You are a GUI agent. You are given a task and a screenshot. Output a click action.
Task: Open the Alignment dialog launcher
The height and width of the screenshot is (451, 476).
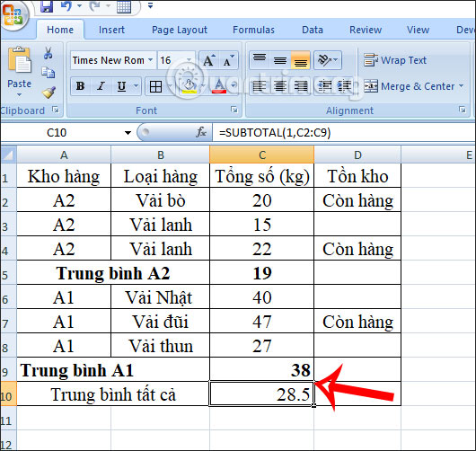pos(463,110)
